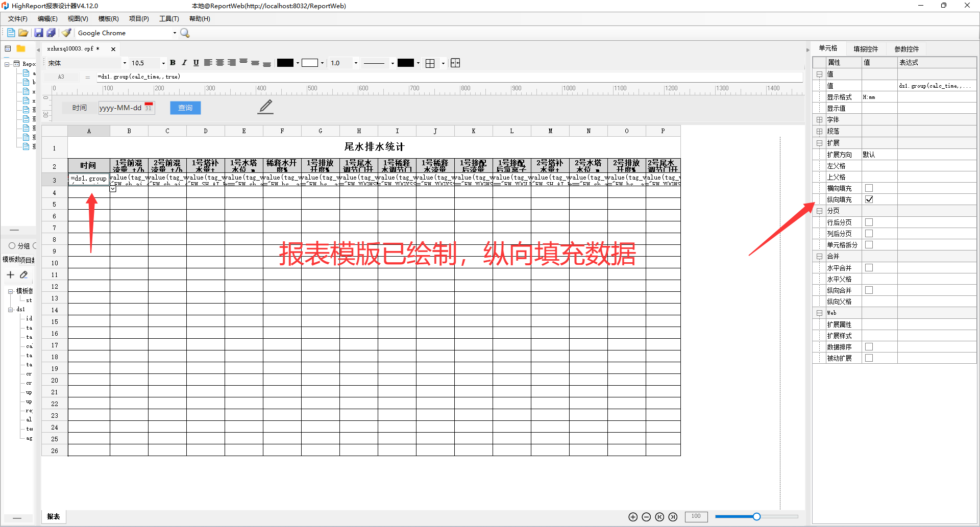Save the current report template
This screenshot has width=980, height=527.
(x=39, y=33)
